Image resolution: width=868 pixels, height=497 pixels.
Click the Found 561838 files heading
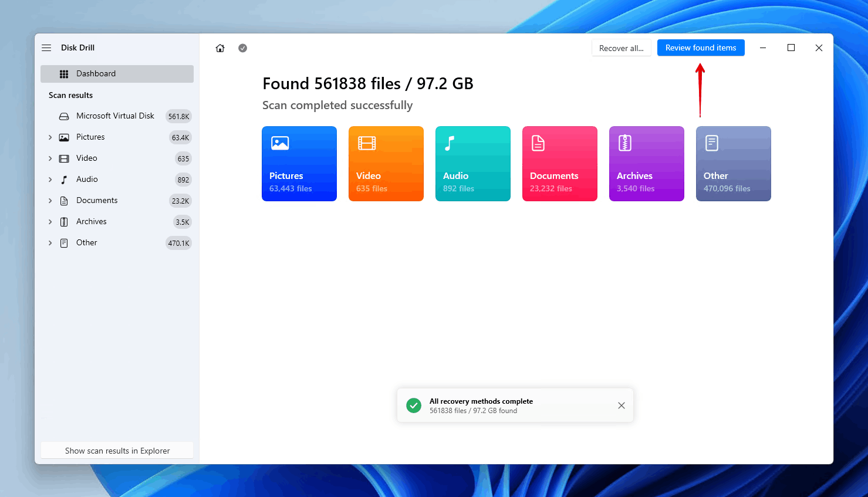click(368, 84)
